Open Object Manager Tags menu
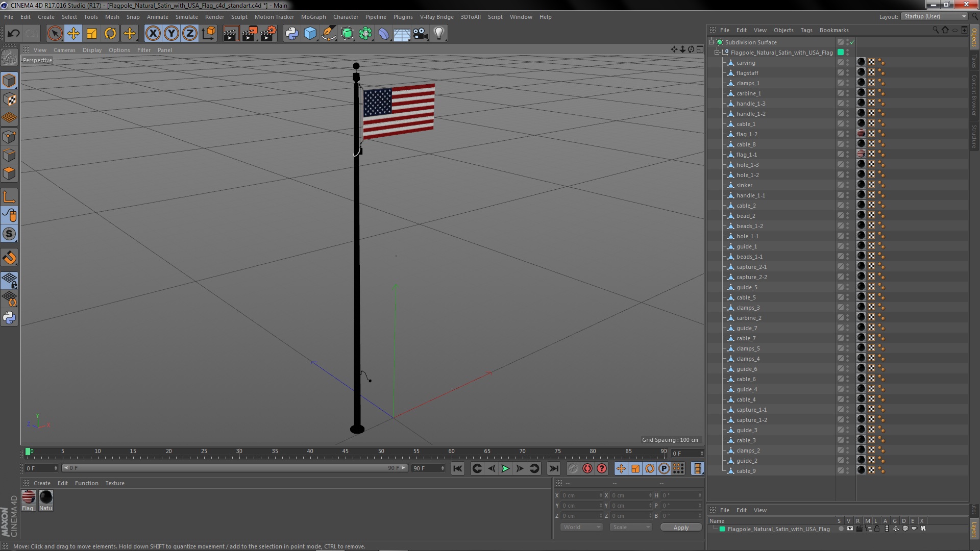The height and width of the screenshot is (551, 980). [806, 30]
